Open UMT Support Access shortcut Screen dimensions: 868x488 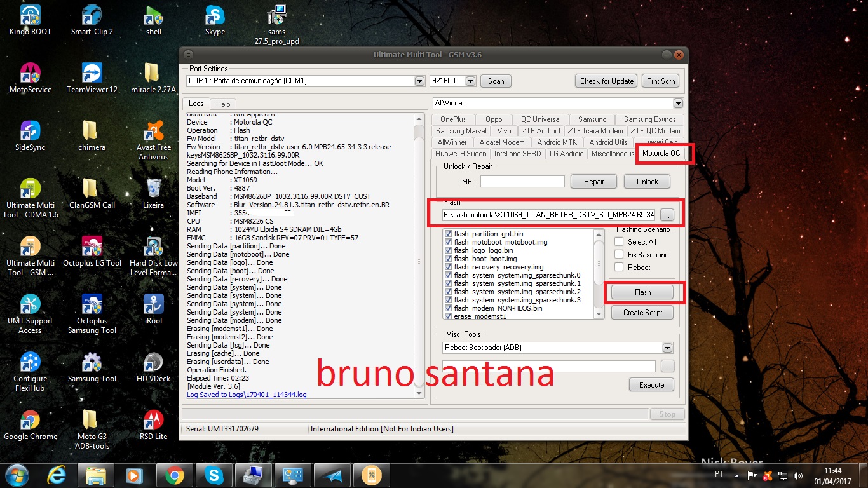click(x=30, y=314)
